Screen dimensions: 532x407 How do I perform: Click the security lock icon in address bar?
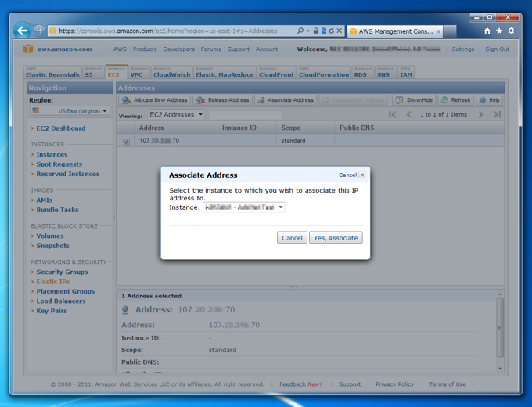315,31
